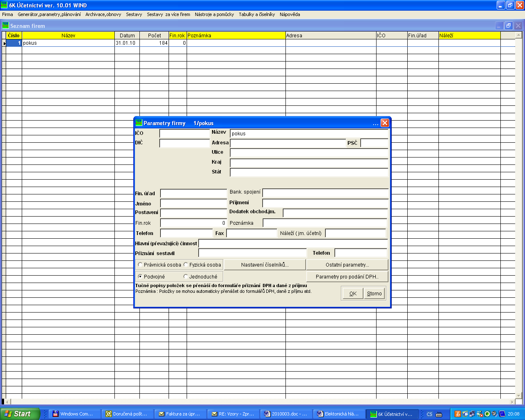This screenshot has width=525, height=420.
Task: Click Parametry firmy dialog title icon
Action: [139, 123]
